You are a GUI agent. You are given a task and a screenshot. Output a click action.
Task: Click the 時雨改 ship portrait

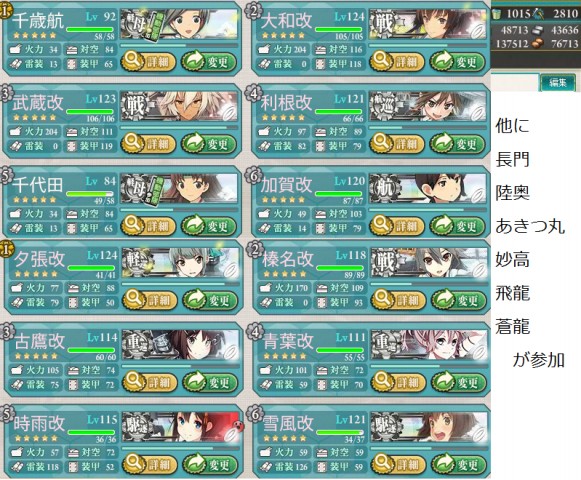pos(193,427)
